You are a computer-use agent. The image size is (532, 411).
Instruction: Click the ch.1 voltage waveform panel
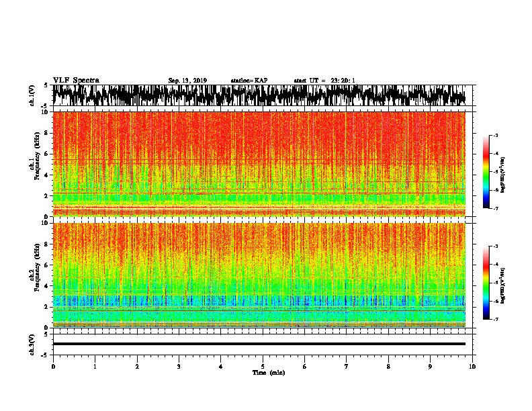pyautogui.click(x=263, y=95)
